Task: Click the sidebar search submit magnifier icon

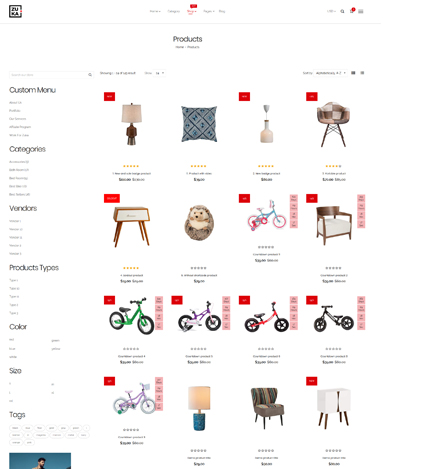Action: tap(90, 75)
